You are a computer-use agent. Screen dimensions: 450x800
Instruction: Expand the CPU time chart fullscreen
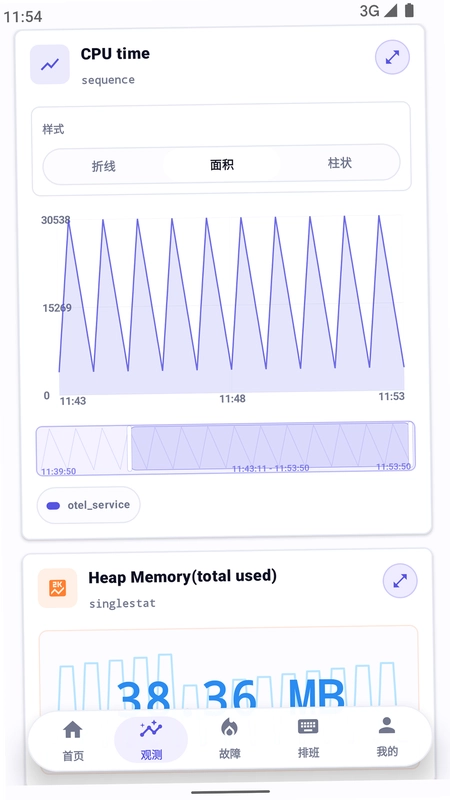point(392,57)
